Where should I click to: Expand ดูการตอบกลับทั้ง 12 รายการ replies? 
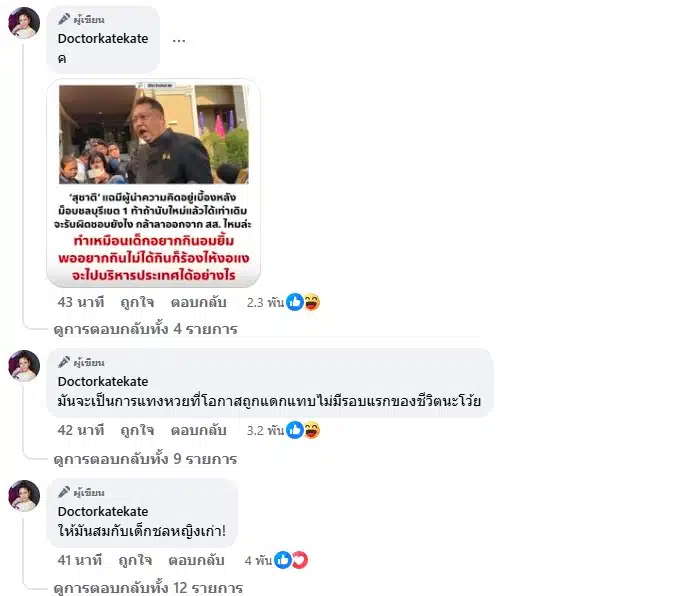pyautogui.click(x=148, y=588)
